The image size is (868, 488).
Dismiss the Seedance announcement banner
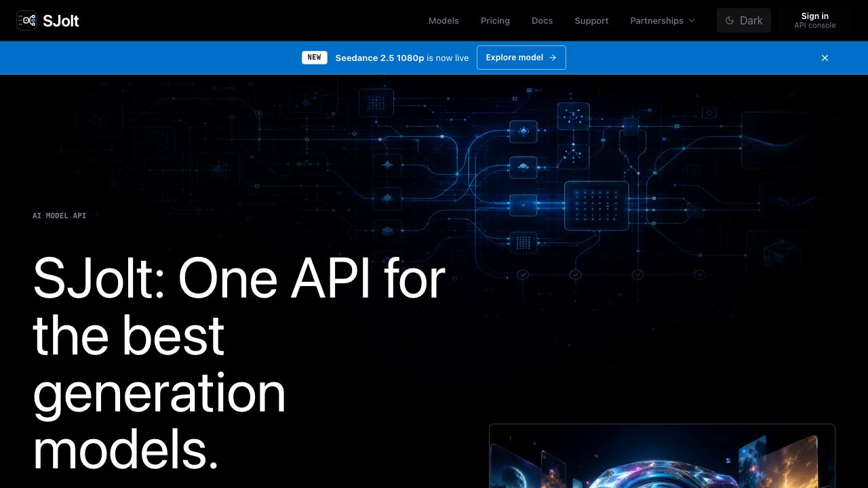(x=825, y=58)
